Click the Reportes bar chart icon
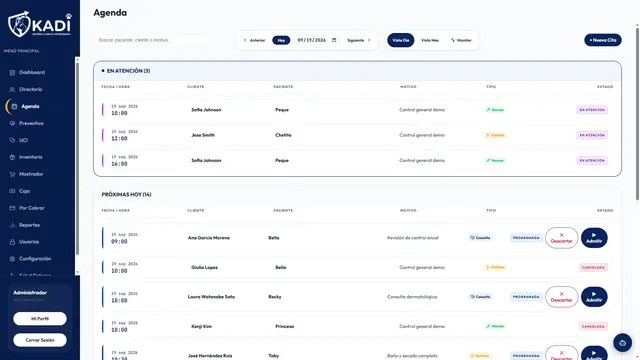The height and width of the screenshot is (360, 640). click(12, 225)
